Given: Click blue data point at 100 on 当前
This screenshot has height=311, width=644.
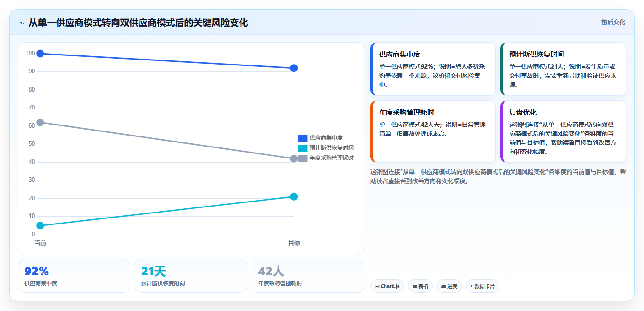Looking at the screenshot, I should [40, 54].
